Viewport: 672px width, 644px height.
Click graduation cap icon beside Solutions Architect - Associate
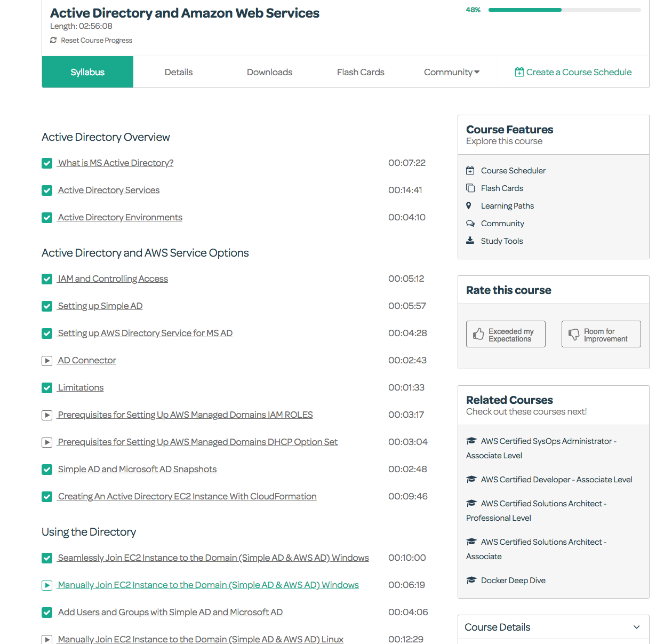[471, 542]
